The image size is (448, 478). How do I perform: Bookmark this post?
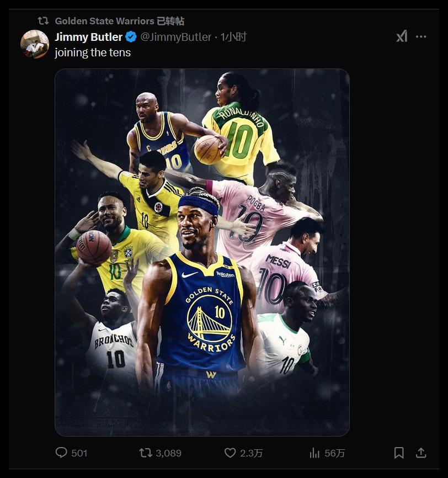pos(399,453)
